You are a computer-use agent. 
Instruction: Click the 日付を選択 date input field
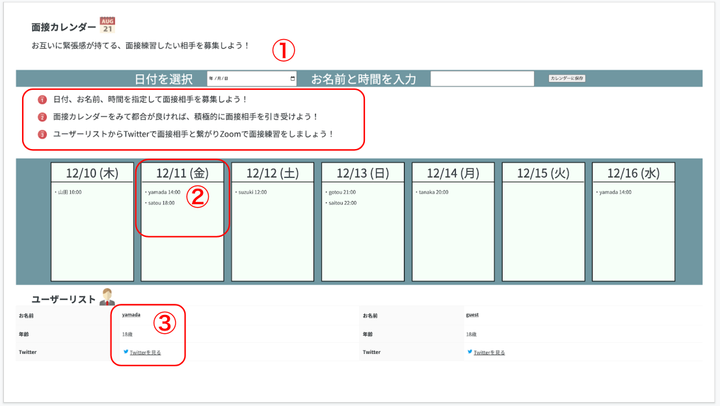point(252,79)
